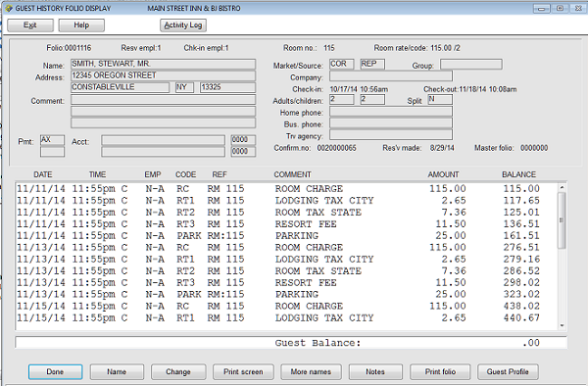Image resolution: width=588 pixels, height=386 pixels.
Task: Select the 11/11/14 ROOM TAX STATE row
Action: click(x=287, y=213)
